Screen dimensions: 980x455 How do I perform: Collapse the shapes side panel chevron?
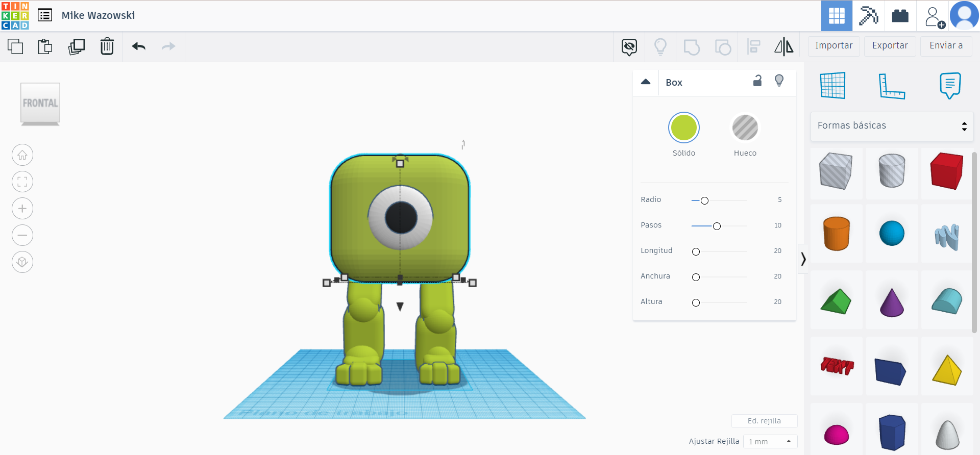tap(803, 259)
